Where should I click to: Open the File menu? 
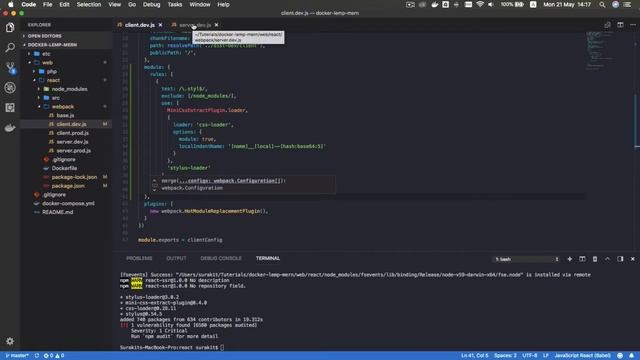click(x=47, y=4)
